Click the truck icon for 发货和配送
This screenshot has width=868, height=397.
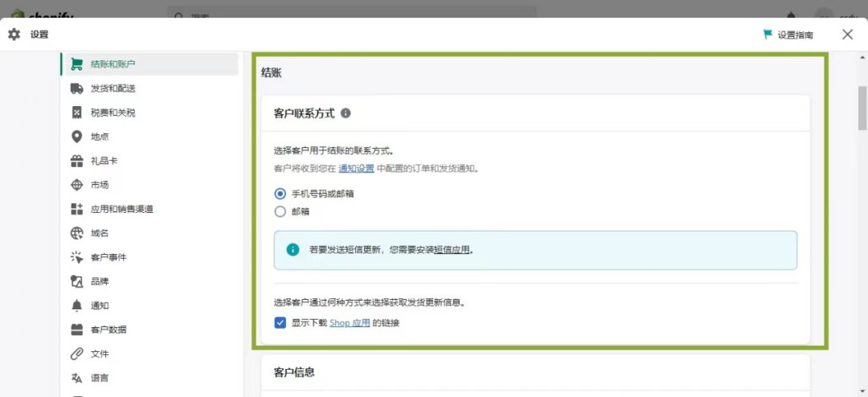[x=77, y=88]
